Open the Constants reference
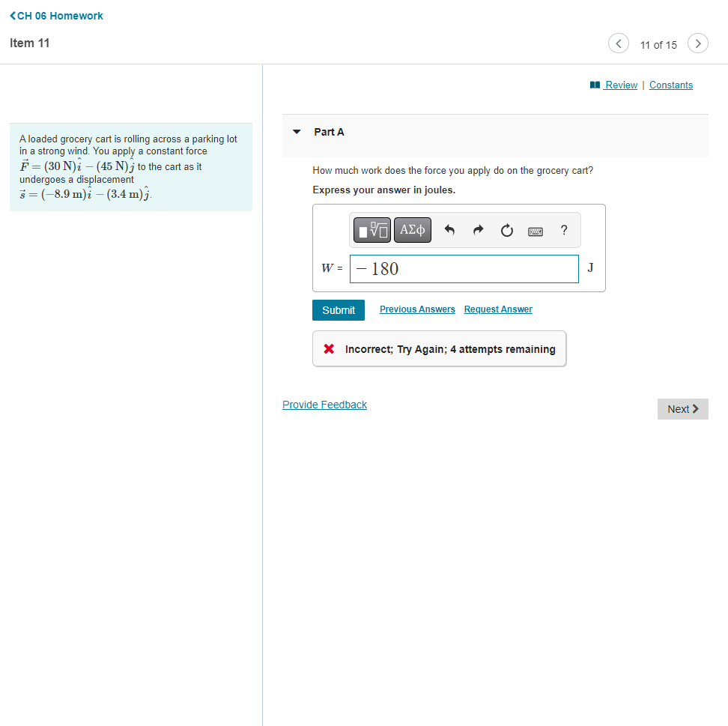728x726 pixels. [670, 85]
